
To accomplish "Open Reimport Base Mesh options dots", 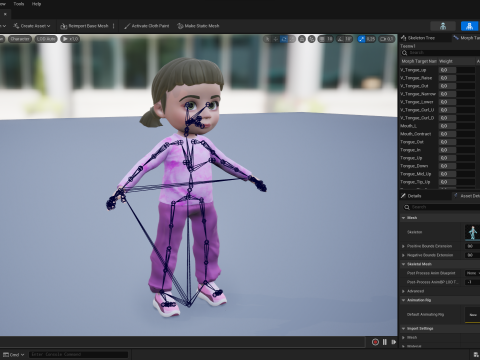I will click(114, 26).
